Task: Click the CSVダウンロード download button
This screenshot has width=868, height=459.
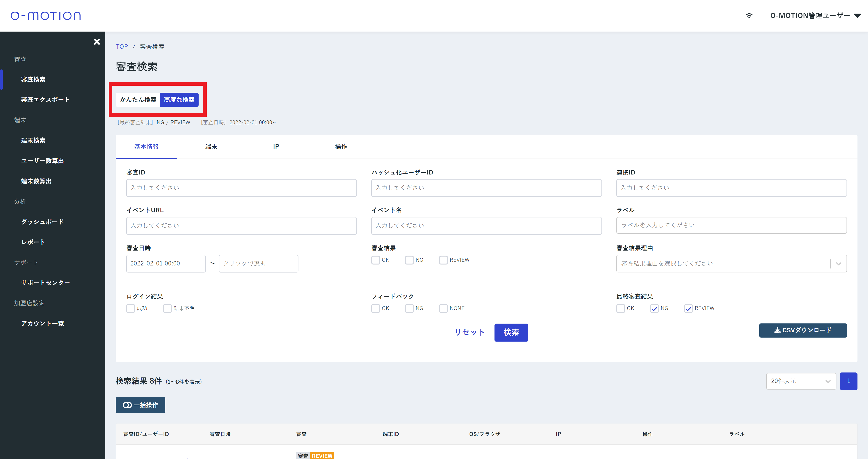Action: 803,330
